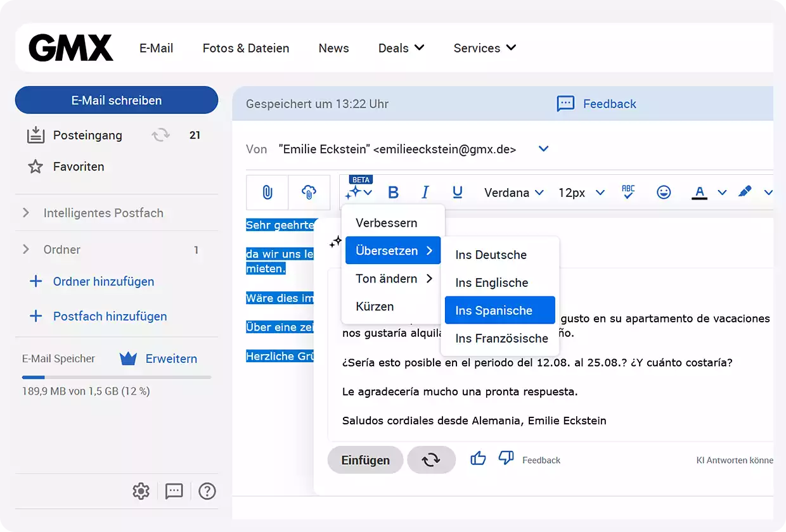
Task: Click the small Feedback text beside thumbs icons
Action: coord(541,460)
